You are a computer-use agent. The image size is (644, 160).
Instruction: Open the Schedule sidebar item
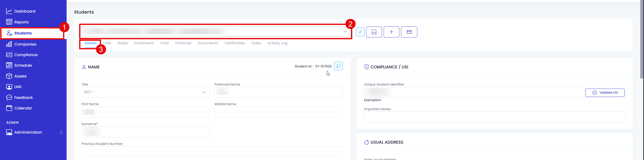[19, 65]
